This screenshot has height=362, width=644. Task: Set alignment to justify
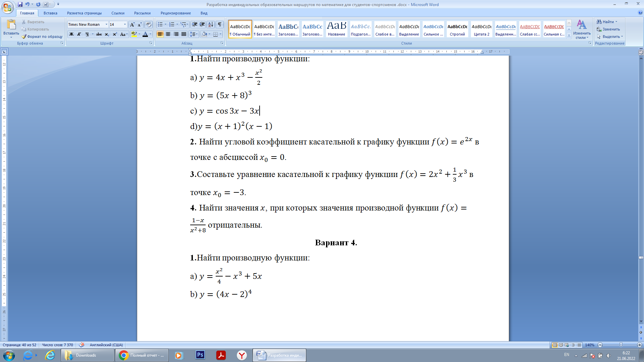tap(184, 34)
